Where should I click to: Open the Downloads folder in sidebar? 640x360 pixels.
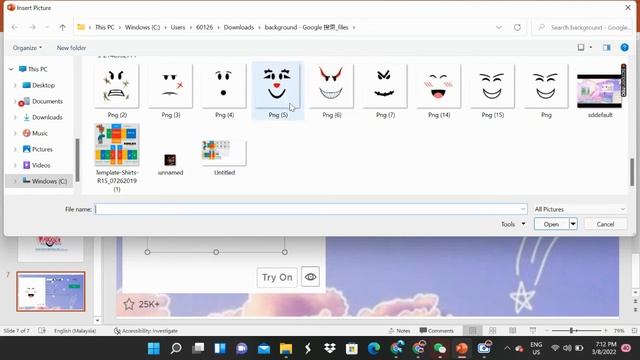47,117
